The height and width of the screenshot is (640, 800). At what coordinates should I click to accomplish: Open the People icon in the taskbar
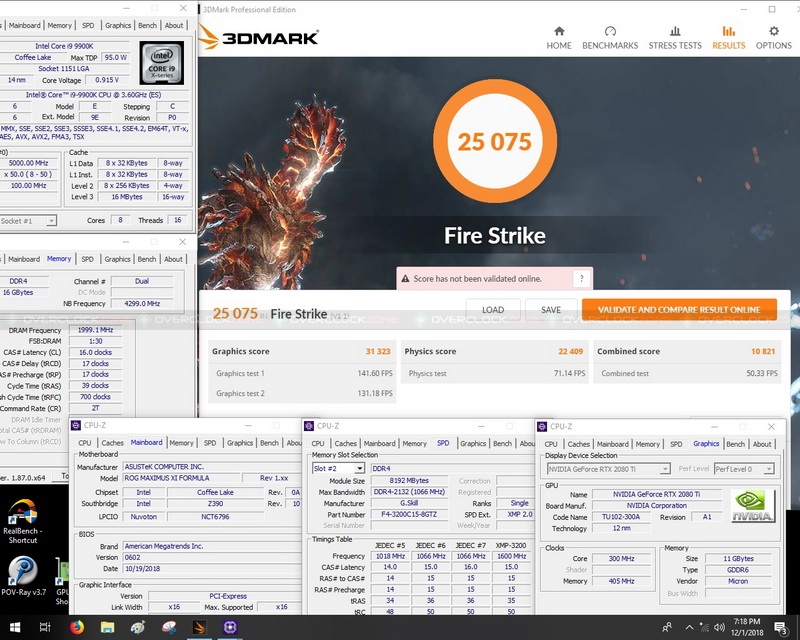coord(667,627)
